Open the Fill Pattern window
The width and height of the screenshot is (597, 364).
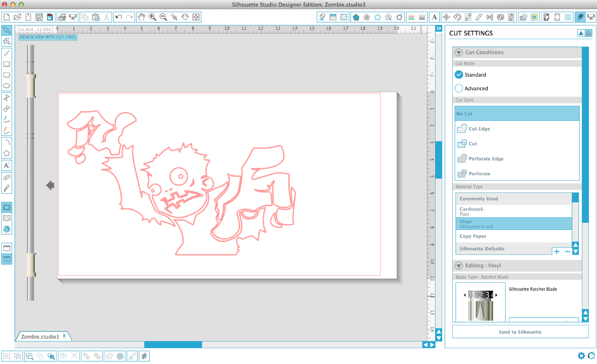click(344, 17)
